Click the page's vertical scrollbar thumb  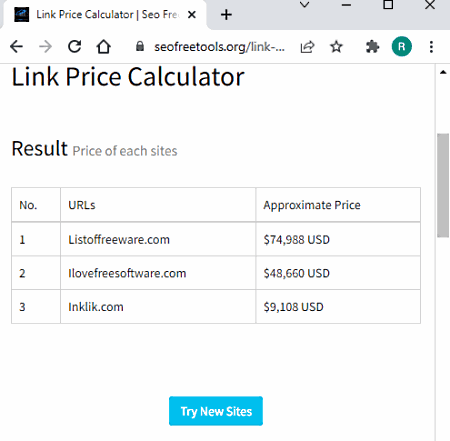443,185
